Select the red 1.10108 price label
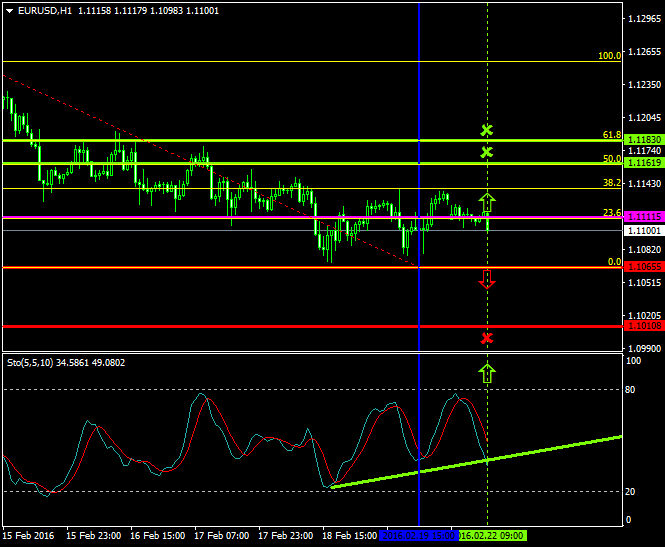 coord(642,326)
